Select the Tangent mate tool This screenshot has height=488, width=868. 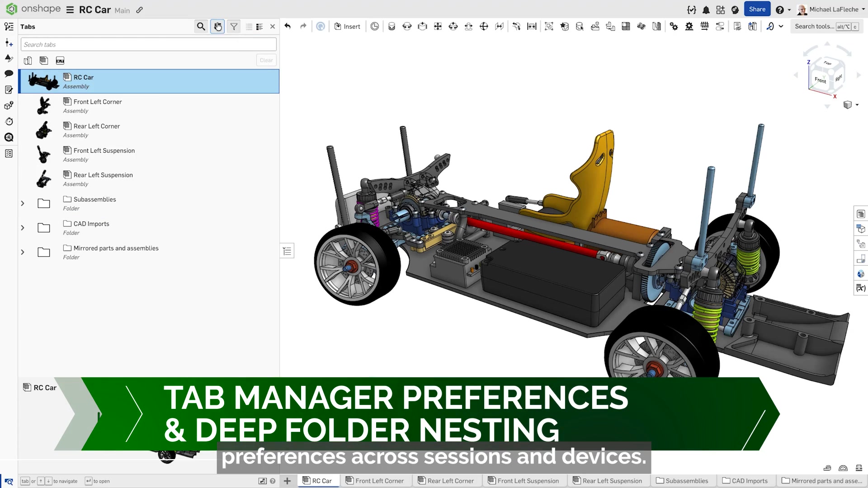[517, 26]
